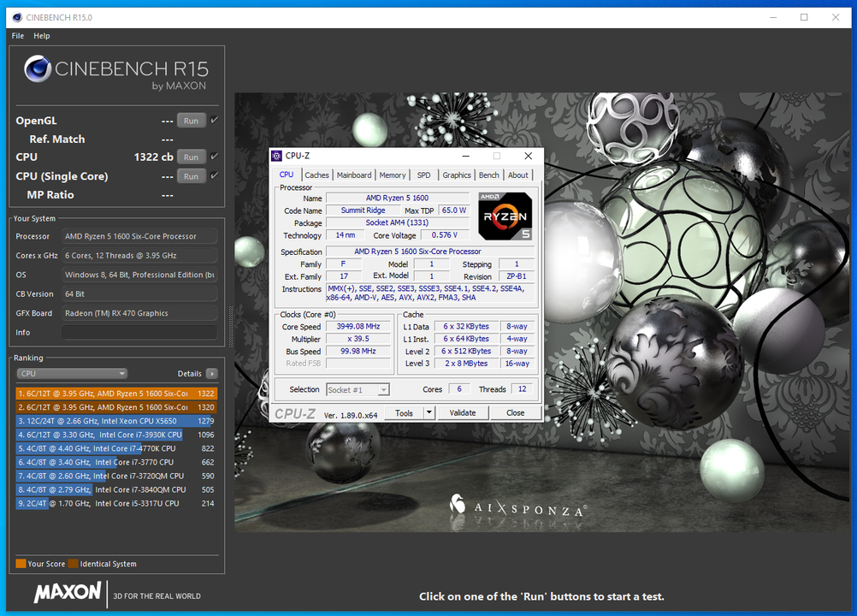Click the panel splitter grip beside ranking
This screenshot has width=857, height=616.
pyautogui.click(x=230, y=326)
